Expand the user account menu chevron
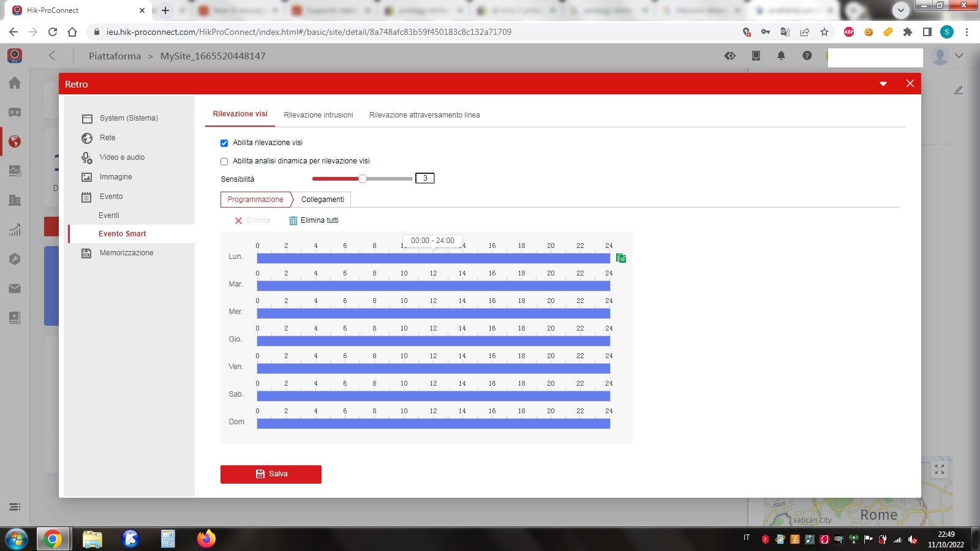980x551 pixels. click(959, 56)
